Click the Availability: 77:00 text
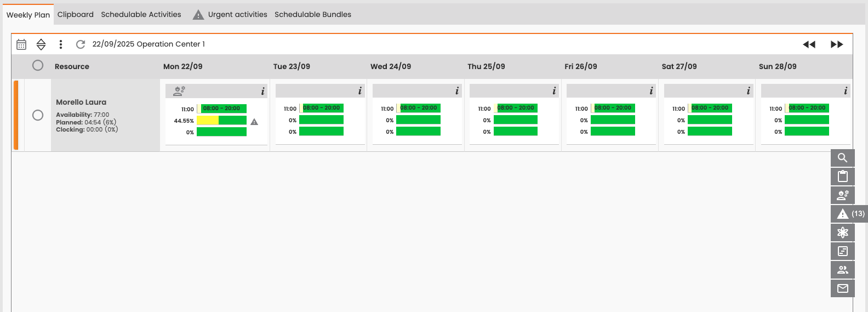This screenshot has width=868, height=312. click(x=83, y=115)
